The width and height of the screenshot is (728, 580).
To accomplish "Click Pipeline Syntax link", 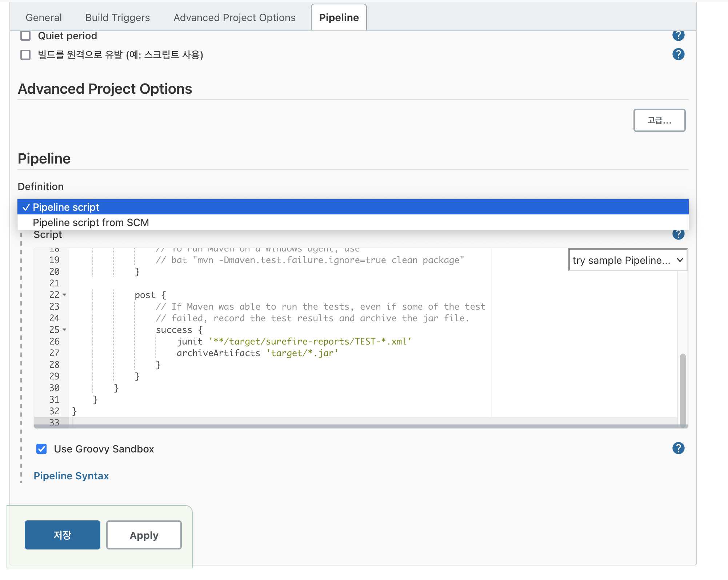I will coord(71,475).
